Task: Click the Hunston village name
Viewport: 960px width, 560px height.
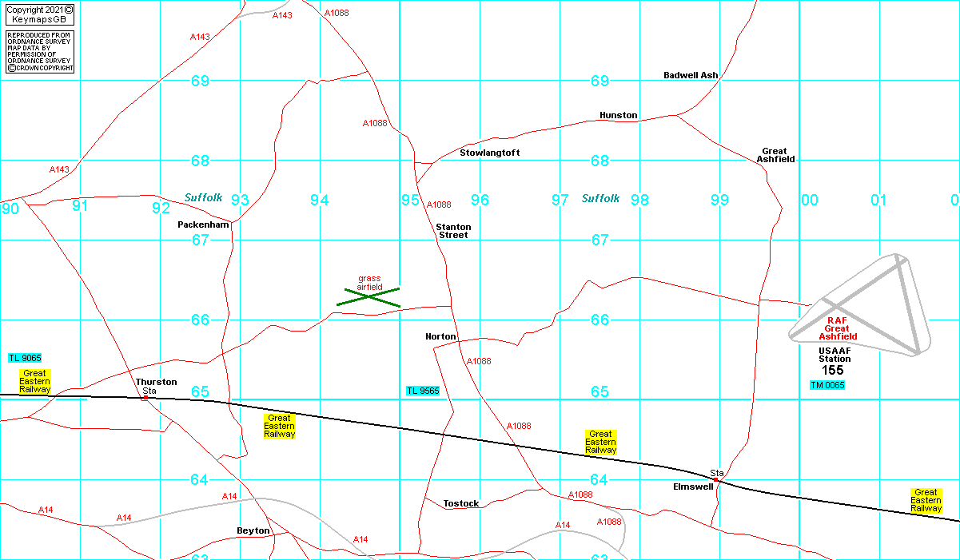Action: [x=618, y=115]
